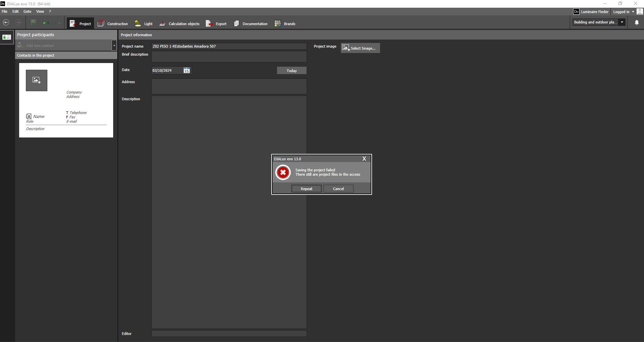Click the Select Image button
644x342 pixels.
click(x=360, y=48)
